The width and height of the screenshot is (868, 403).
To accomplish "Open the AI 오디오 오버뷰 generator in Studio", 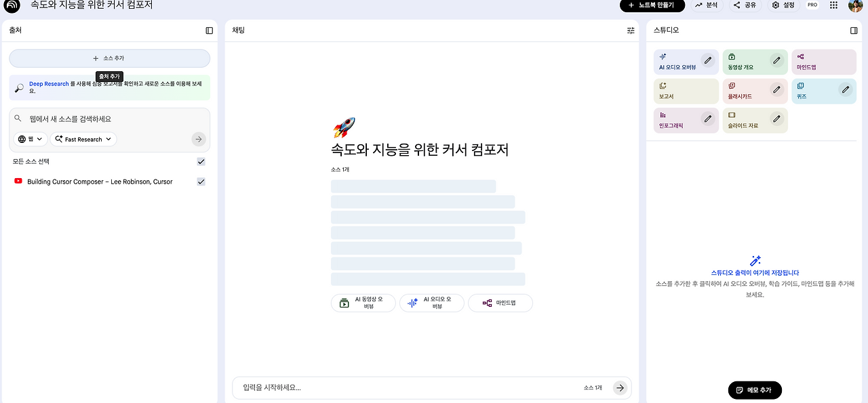I will coord(678,62).
